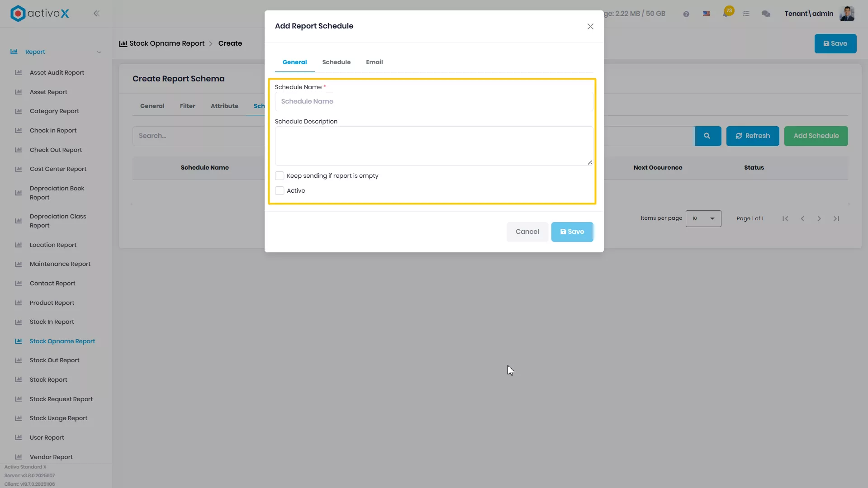Viewport: 868px width, 488px height.
Task: Click Cancel in the dialog
Action: click(x=527, y=232)
